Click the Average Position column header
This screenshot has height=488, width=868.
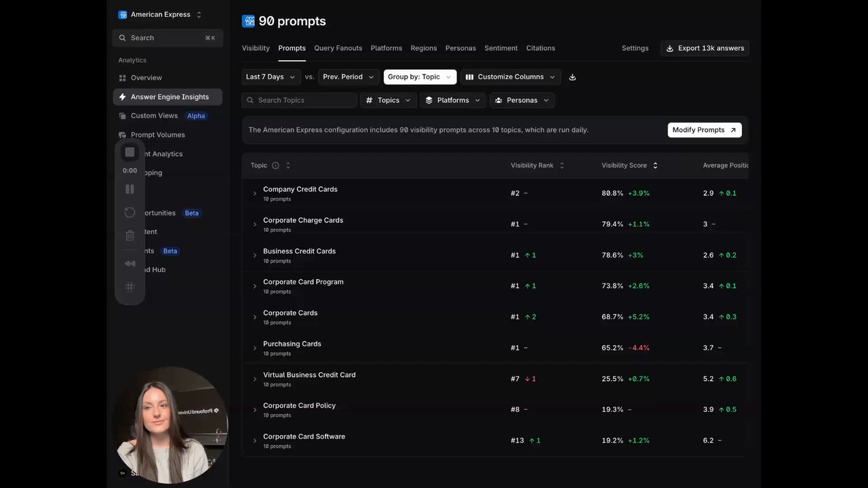726,165
